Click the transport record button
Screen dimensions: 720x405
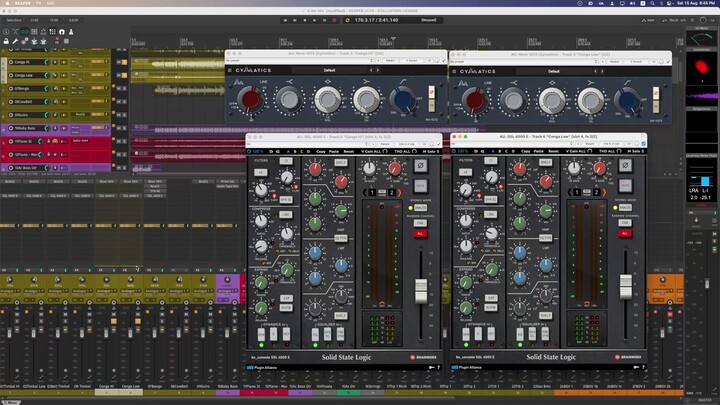tap(334, 20)
